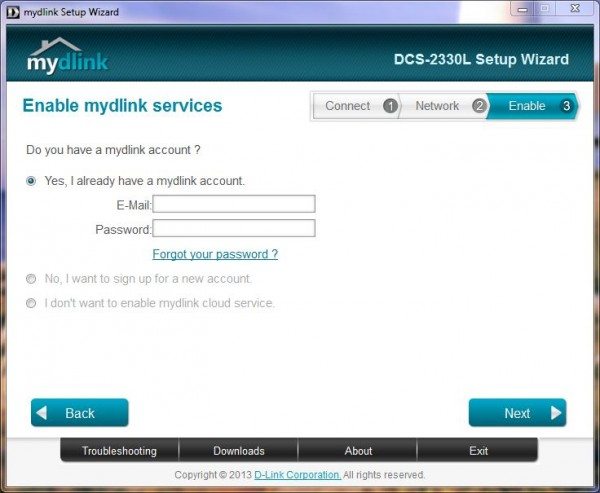Open the Downloads menu item
The image size is (600, 493).
(x=239, y=451)
